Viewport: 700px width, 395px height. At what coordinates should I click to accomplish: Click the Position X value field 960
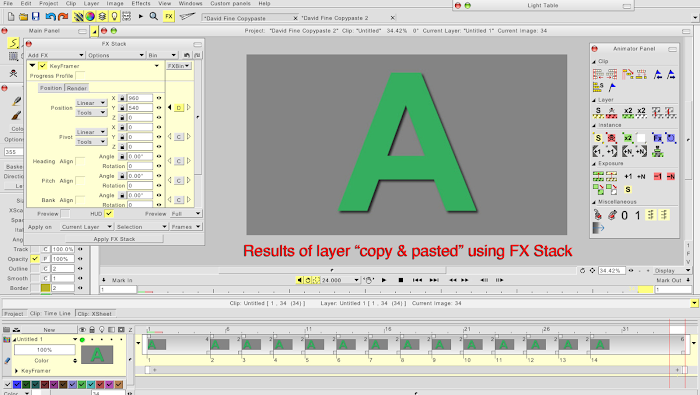point(140,98)
